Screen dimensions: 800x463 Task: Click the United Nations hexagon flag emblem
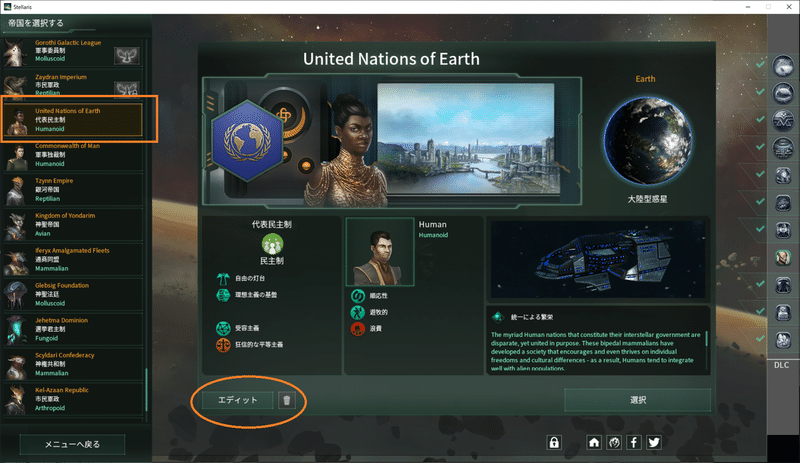247,141
